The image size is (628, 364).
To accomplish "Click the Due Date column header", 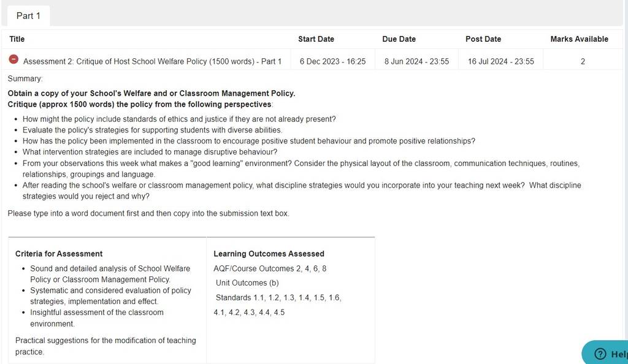I will [399, 39].
